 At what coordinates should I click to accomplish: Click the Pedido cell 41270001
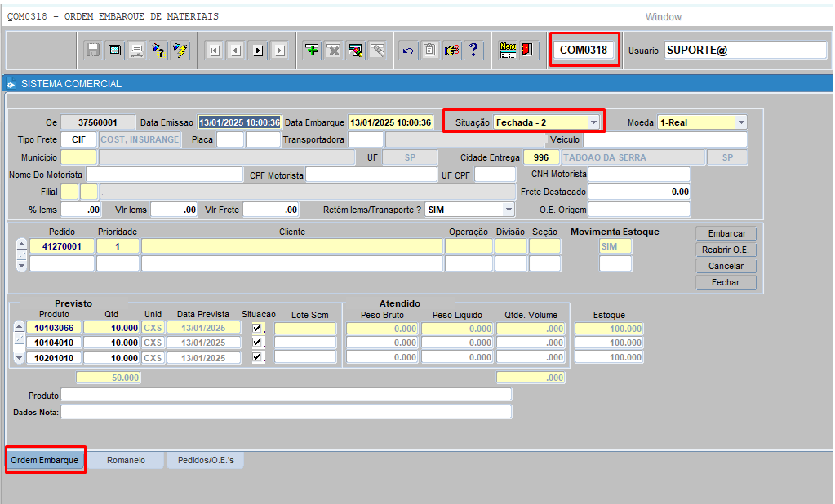[62, 246]
